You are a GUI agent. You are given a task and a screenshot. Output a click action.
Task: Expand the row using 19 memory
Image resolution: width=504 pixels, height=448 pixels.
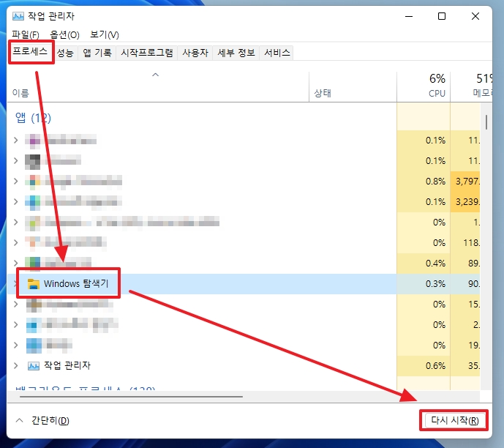click(16, 345)
